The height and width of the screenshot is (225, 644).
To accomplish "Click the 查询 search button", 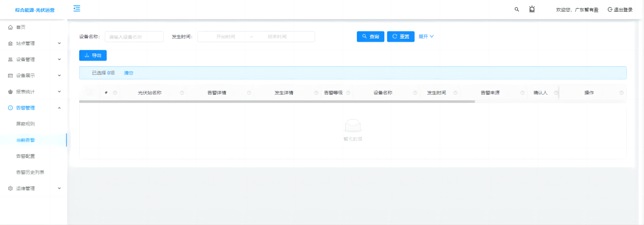I will tap(371, 37).
